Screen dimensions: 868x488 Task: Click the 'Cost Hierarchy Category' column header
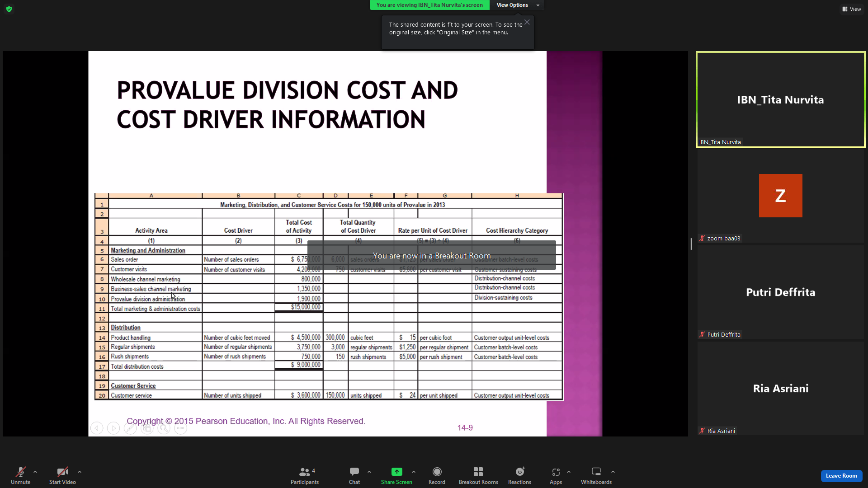517,230
